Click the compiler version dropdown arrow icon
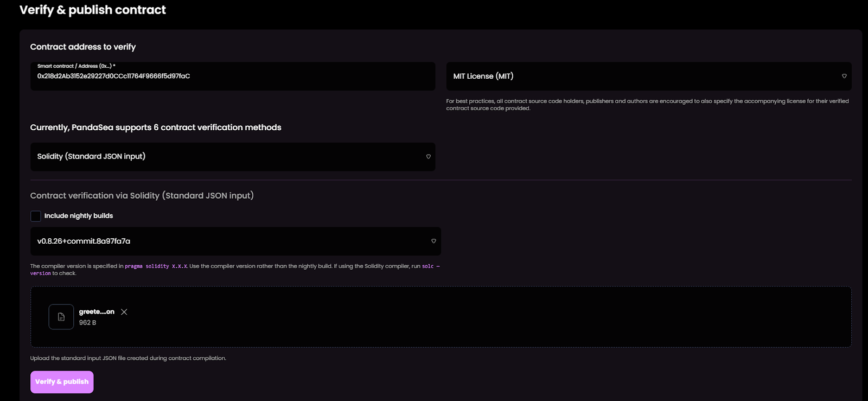Screen dimensions: 868x401 click(x=433, y=241)
